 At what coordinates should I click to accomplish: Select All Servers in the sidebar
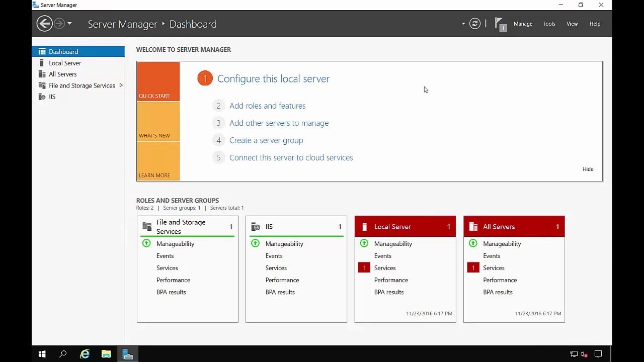click(x=78, y=74)
